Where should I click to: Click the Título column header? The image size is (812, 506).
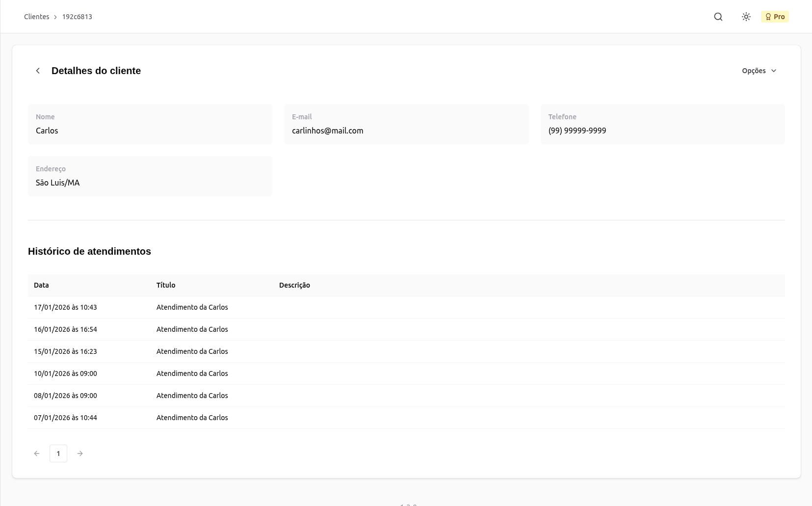coord(166,285)
